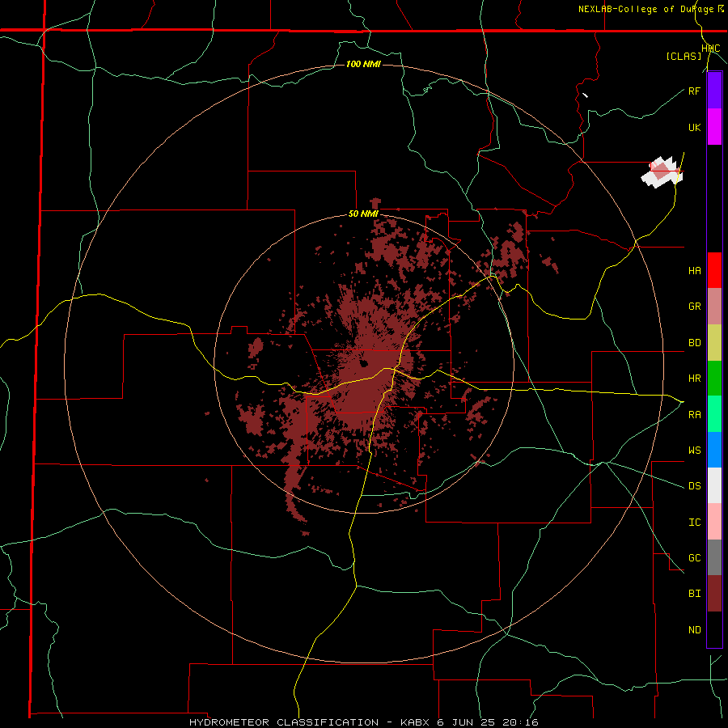Click the BI legend label
This screenshot has height=728, width=728.
694,594
